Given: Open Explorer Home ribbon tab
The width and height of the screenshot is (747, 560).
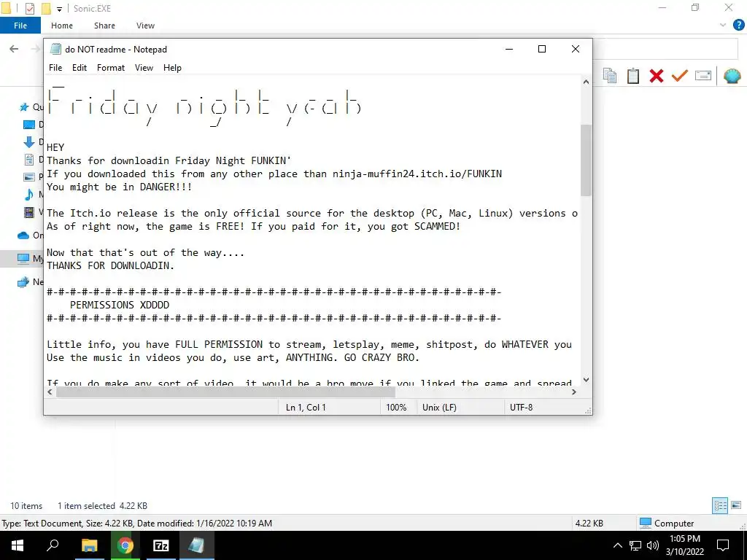Looking at the screenshot, I should point(62,26).
